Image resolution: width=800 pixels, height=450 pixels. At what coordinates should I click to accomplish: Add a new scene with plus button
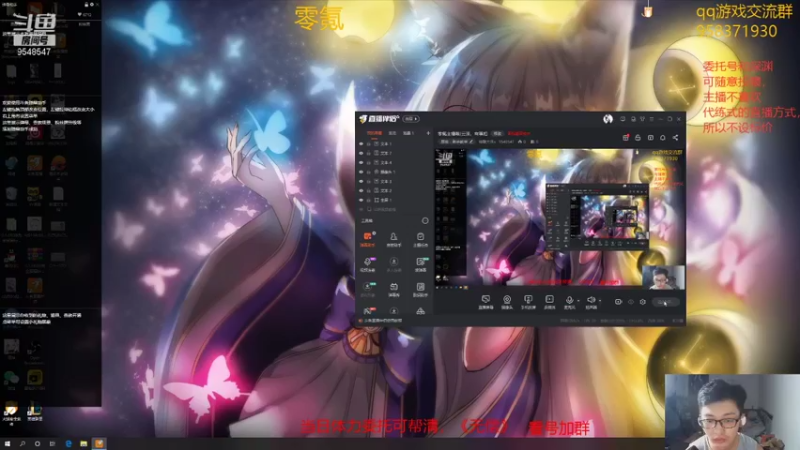tap(428, 133)
